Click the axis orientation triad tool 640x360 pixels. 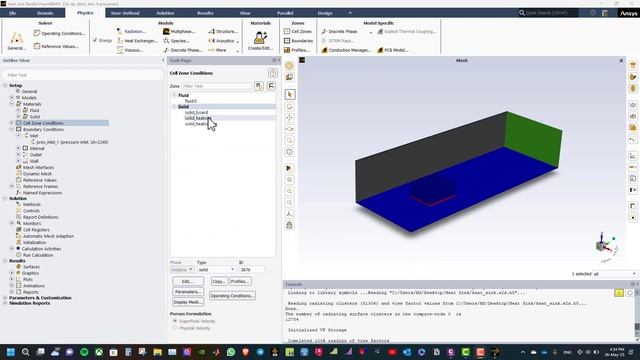click(x=289, y=214)
